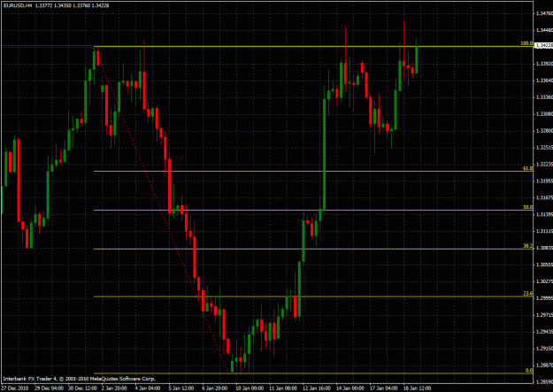Select the 23.6 Fibonacci retracement line
This screenshot has height=392, width=553.
[313, 296]
